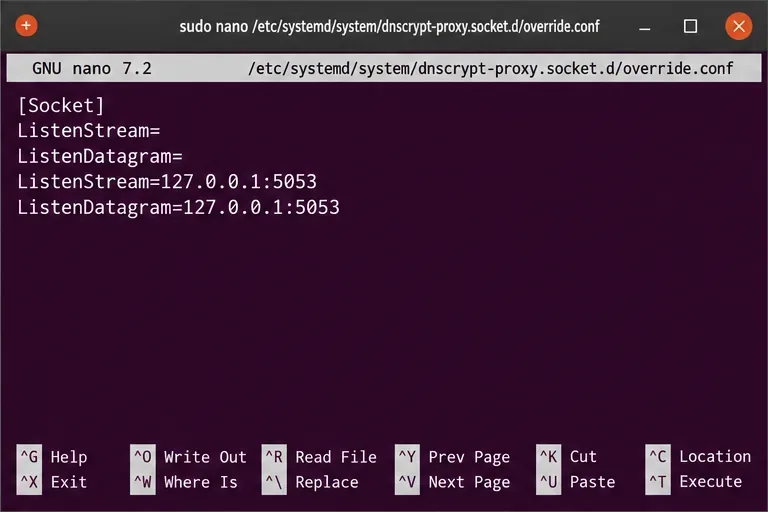The width and height of the screenshot is (768, 512).
Task: Click the Paste shortcut label
Action: pyautogui.click(x=592, y=482)
